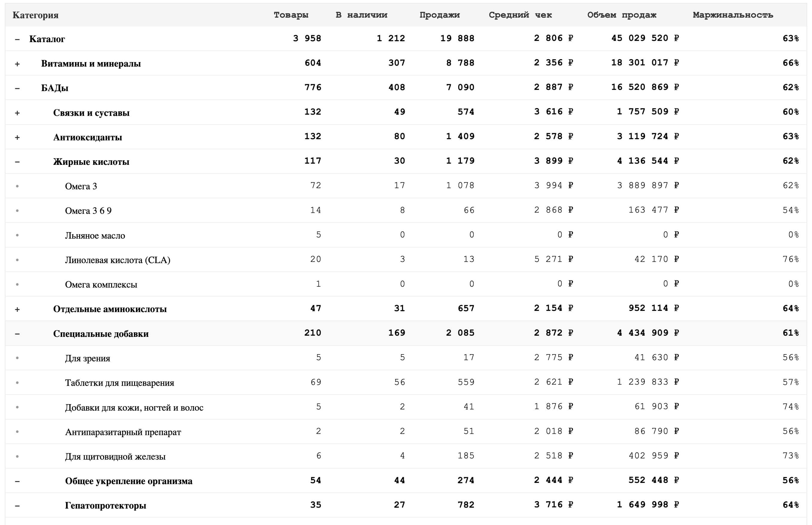Select Линолевая кислота (CLA) row
Viewport: 812px width, 525px height.
[x=117, y=260]
